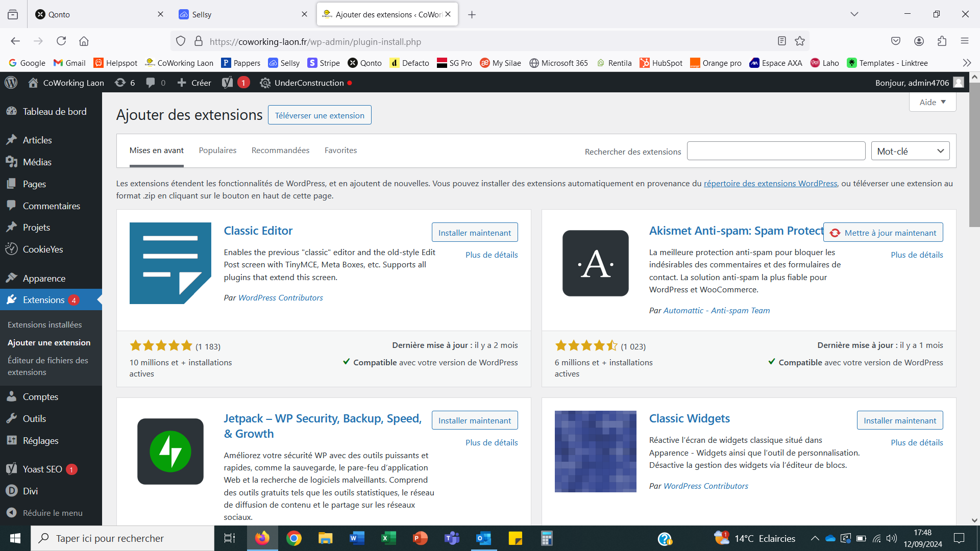
Task: Open Extensions installées submenu
Action: [45, 324]
